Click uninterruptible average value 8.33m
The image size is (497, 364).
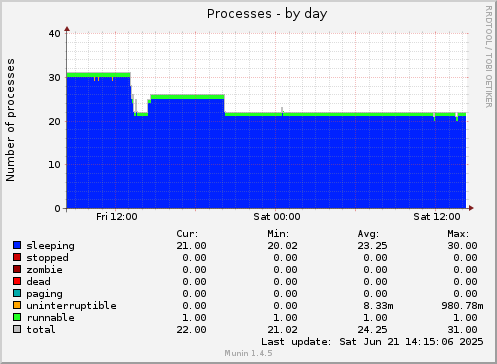(378, 306)
